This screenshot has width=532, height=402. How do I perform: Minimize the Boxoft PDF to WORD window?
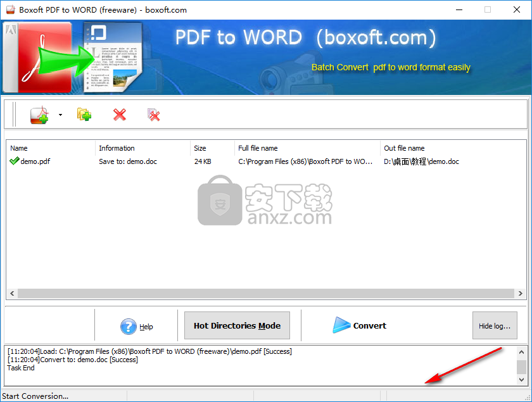[459, 9]
